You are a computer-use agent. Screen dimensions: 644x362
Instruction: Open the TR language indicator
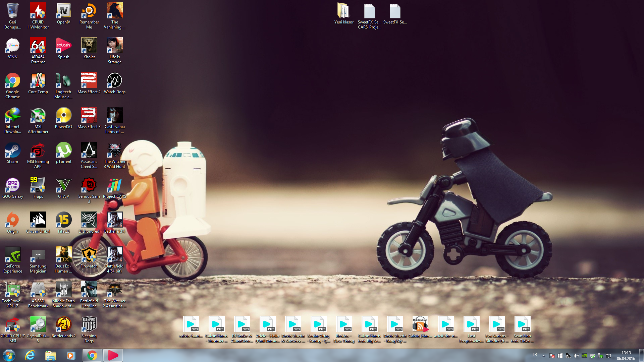pyautogui.click(x=534, y=355)
